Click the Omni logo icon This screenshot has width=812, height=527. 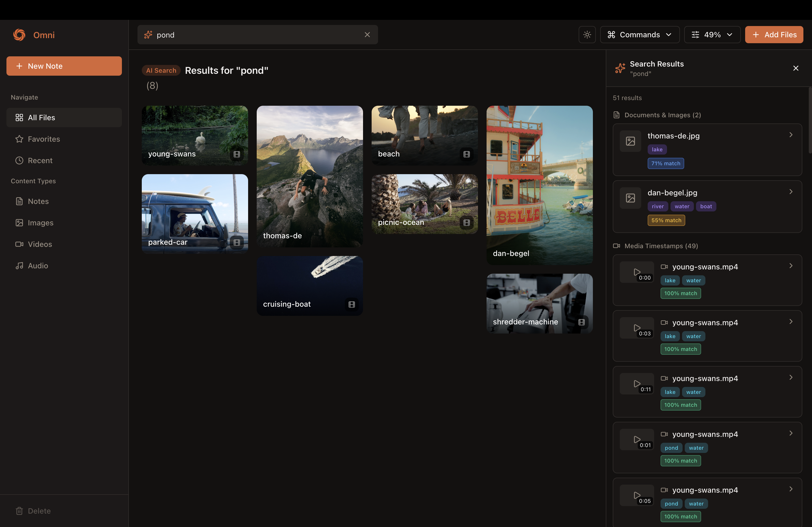tap(19, 35)
